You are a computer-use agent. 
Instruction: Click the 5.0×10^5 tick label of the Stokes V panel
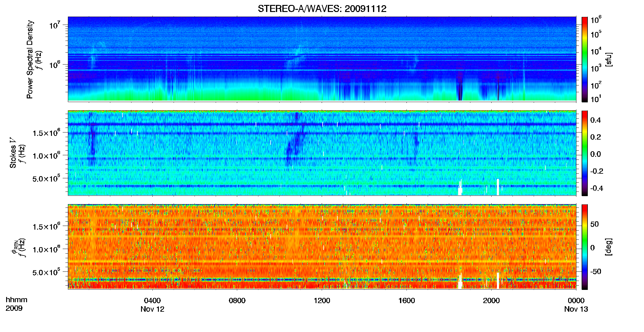point(46,178)
